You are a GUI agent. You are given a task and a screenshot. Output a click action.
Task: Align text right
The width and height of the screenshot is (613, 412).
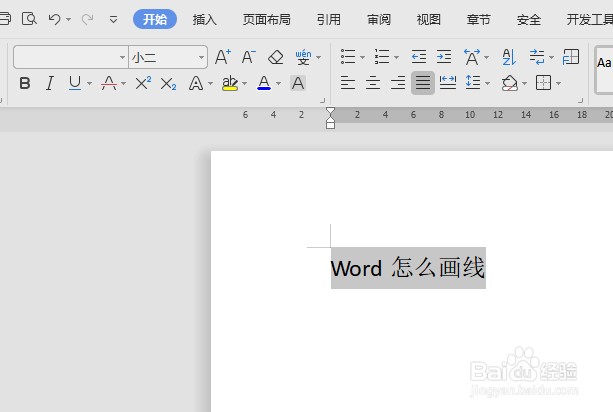(x=398, y=83)
